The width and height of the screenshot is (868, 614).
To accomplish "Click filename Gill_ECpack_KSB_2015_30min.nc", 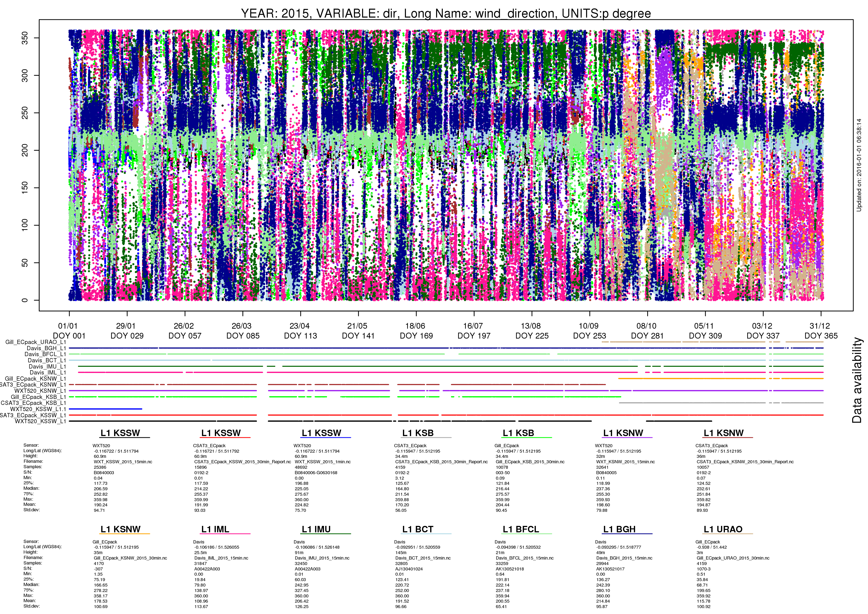I will click(530, 462).
